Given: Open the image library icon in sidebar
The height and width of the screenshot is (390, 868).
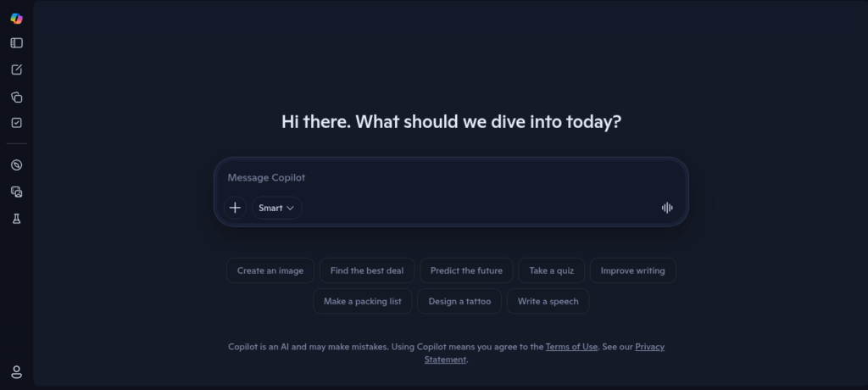Looking at the screenshot, I should click(17, 192).
